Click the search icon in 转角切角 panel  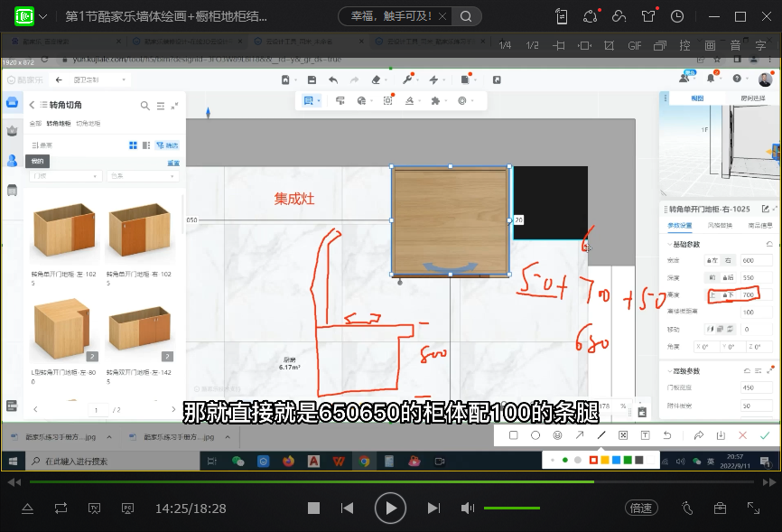144,106
